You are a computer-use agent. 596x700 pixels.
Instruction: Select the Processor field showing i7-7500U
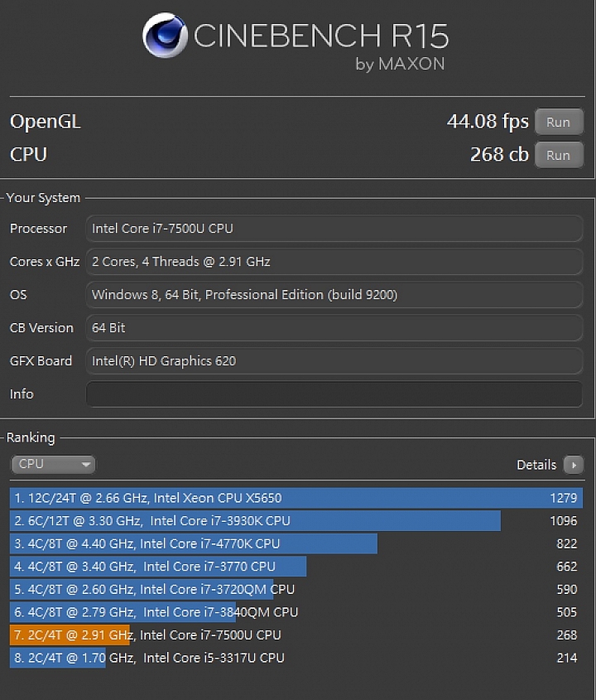coord(334,229)
